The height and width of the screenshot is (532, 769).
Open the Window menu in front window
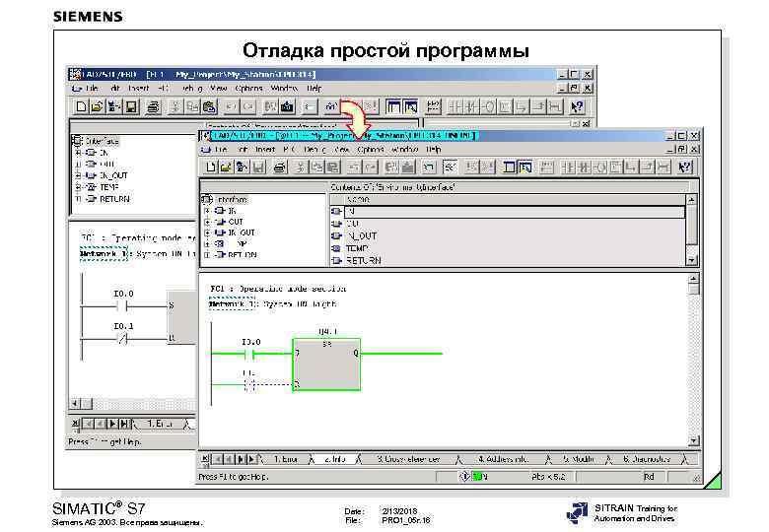405,149
